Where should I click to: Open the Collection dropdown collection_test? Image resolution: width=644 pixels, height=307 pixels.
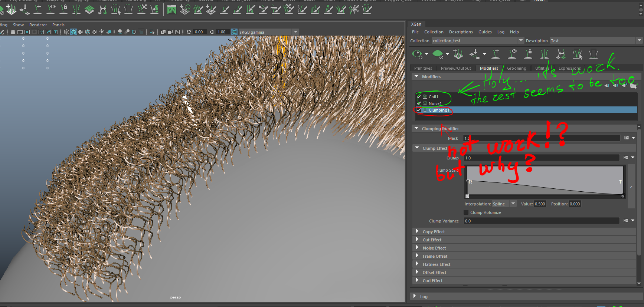pos(521,40)
